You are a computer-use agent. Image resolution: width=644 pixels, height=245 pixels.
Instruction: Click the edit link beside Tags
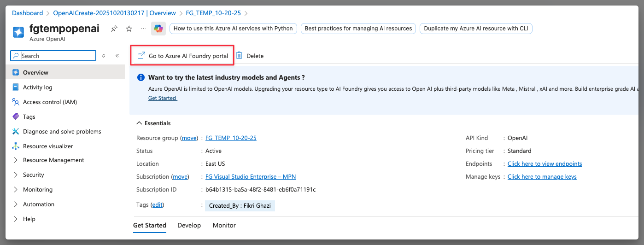tap(157, 204)
